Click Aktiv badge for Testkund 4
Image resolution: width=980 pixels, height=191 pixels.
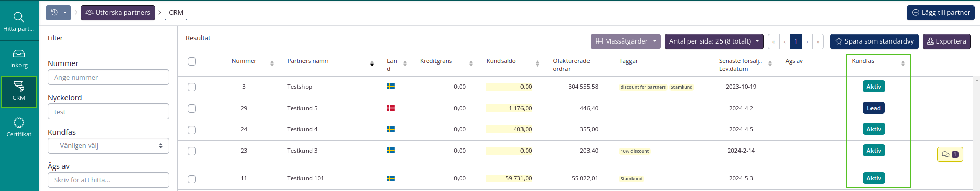[874, 129]
